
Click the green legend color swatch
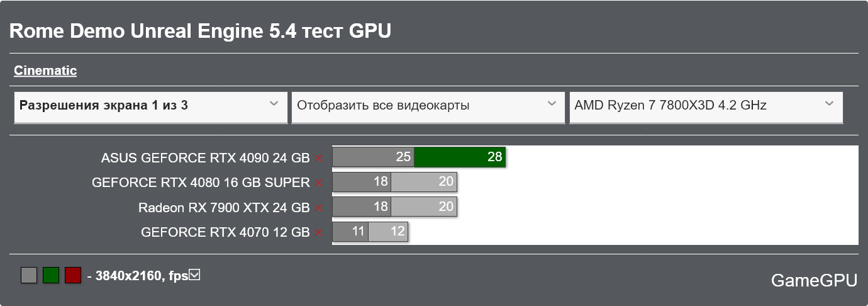point(51,275)
